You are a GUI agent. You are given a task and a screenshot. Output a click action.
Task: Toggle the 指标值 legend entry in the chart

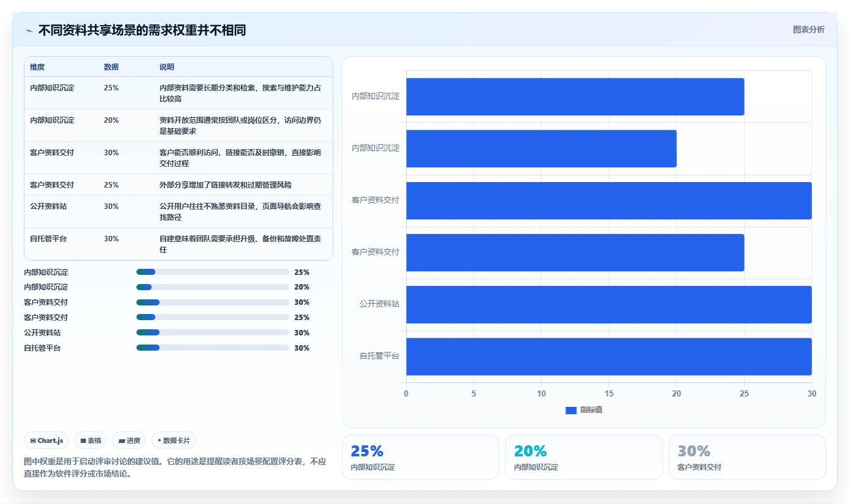pyautogui.click(x=584, y=410)
